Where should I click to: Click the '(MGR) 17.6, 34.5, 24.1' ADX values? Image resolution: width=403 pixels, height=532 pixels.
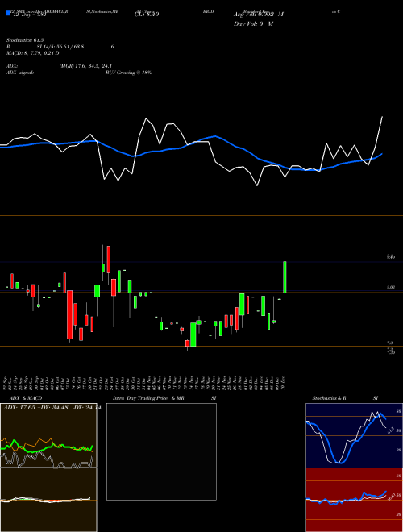(85, 66)
